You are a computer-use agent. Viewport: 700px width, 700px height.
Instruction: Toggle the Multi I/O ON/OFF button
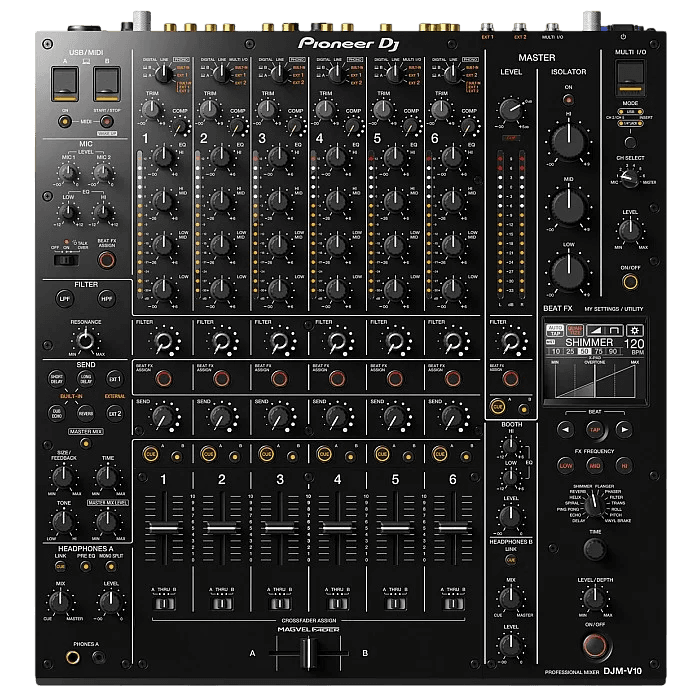pos(630,282)
